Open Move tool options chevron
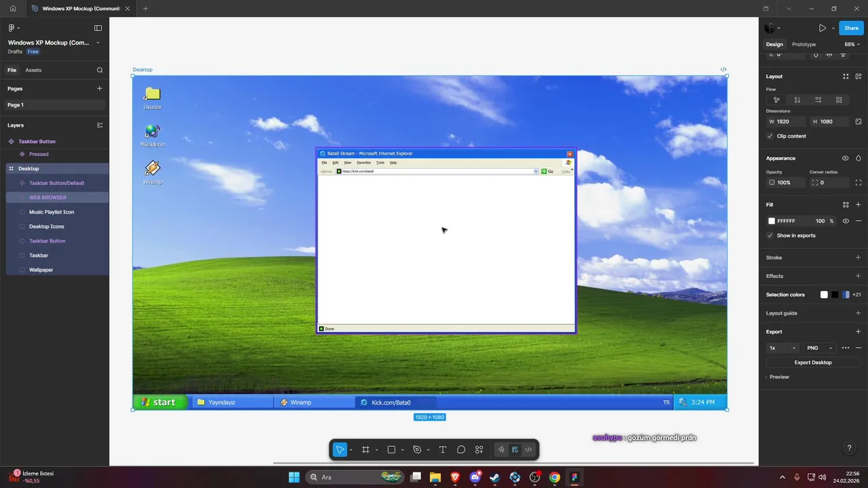 (351, 450)
